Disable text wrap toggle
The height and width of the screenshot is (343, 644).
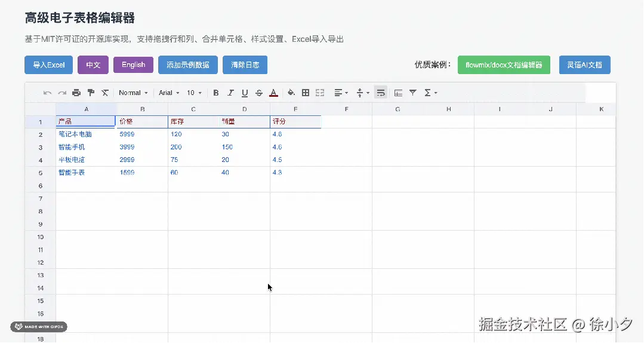[x=380, y=93]
